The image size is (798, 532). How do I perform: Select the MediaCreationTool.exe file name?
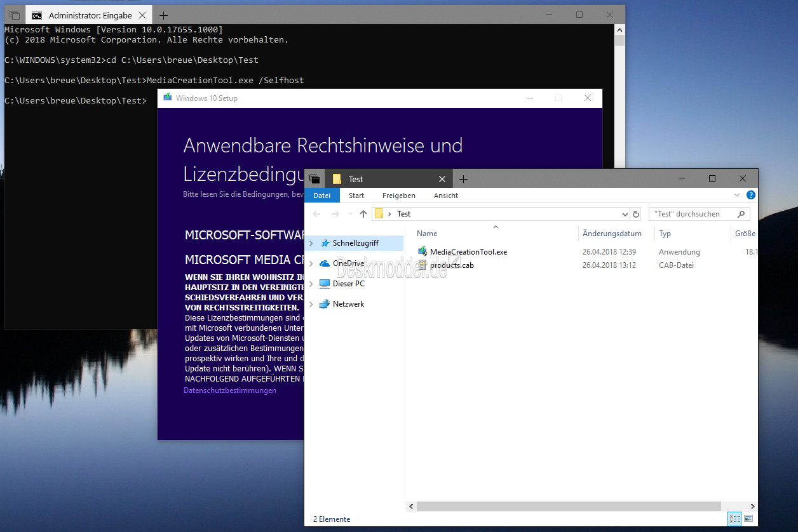click(469, 252)
